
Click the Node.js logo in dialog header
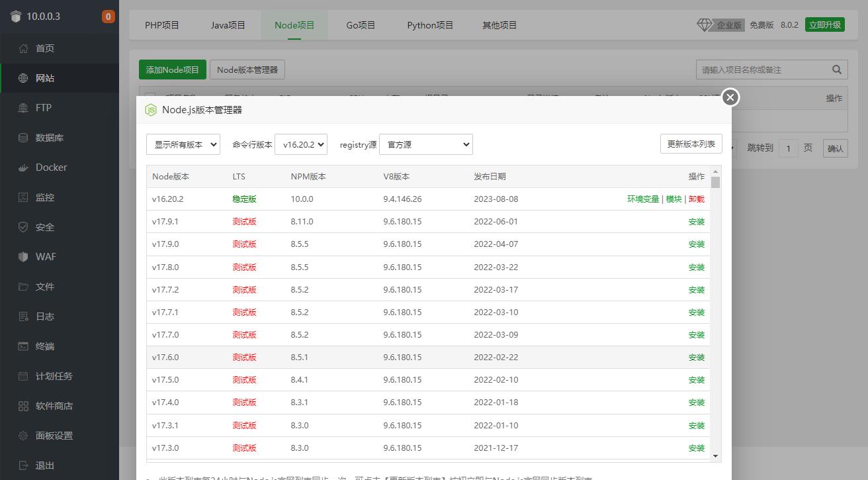pos(151,110)
